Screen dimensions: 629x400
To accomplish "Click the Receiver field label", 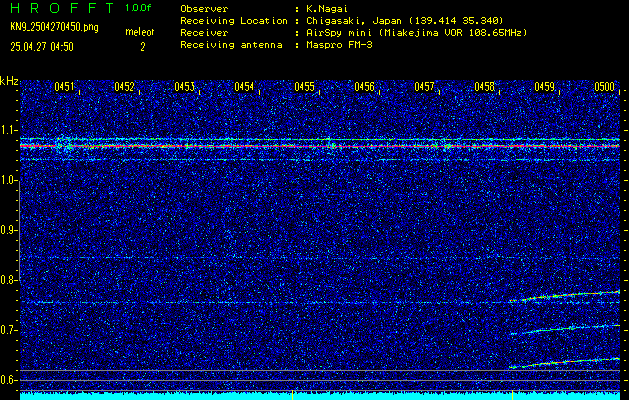I will (204, 33).
